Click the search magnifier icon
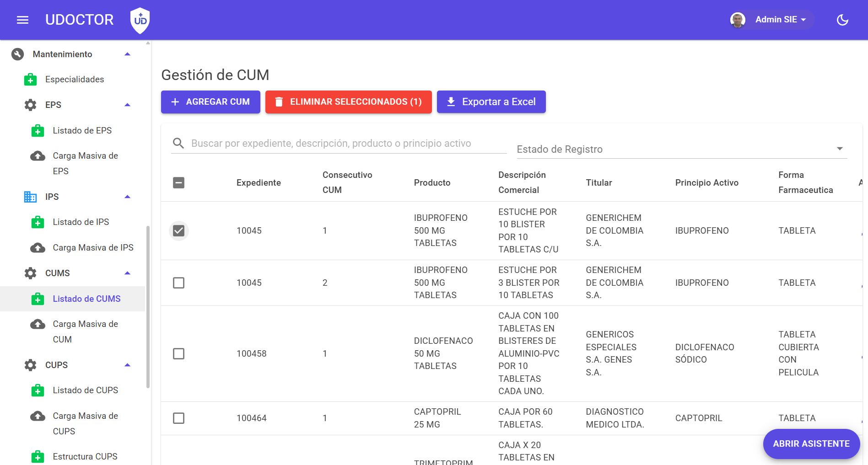Screen dimensions: 868x465 pyautogui.click(x=178, y=144)
